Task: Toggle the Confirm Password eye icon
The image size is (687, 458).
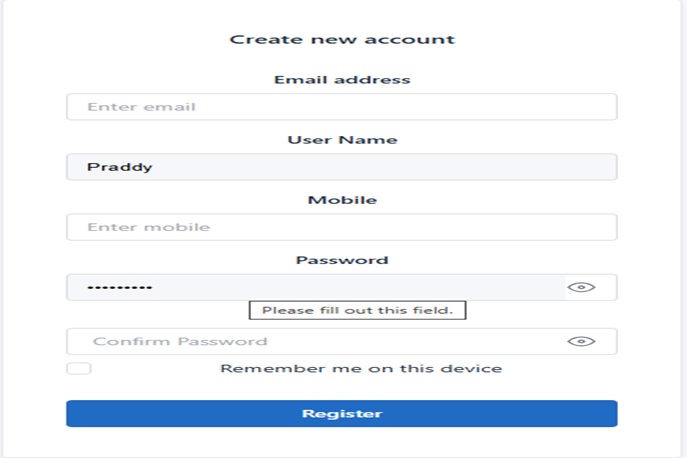Action: tap(581, 341)
